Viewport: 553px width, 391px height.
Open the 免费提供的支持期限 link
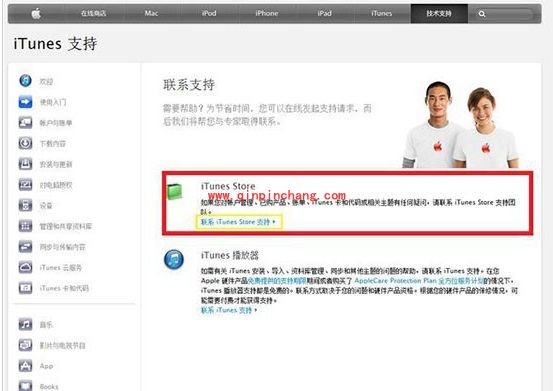(277, 281)
